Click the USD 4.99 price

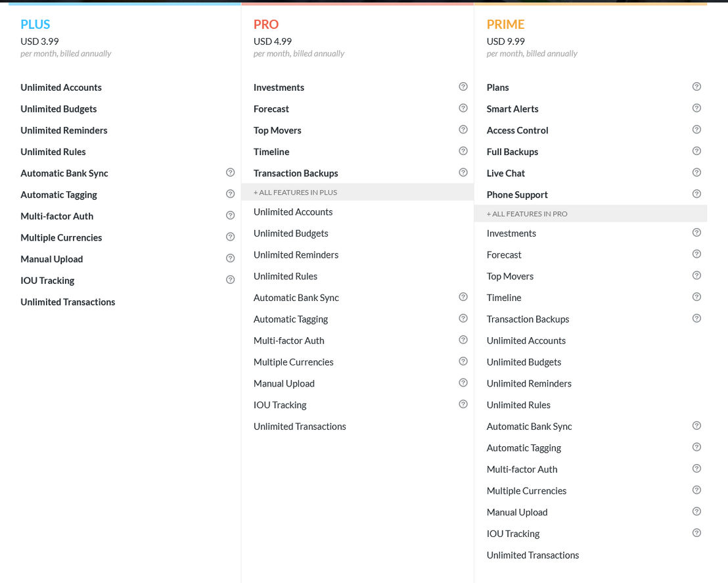point(273,41)
